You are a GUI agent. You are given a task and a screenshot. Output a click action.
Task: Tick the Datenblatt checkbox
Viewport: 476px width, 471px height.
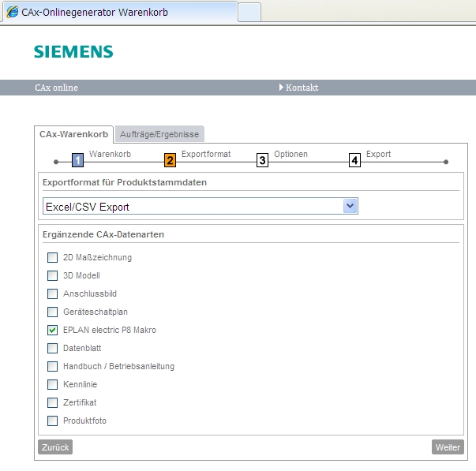53,348
